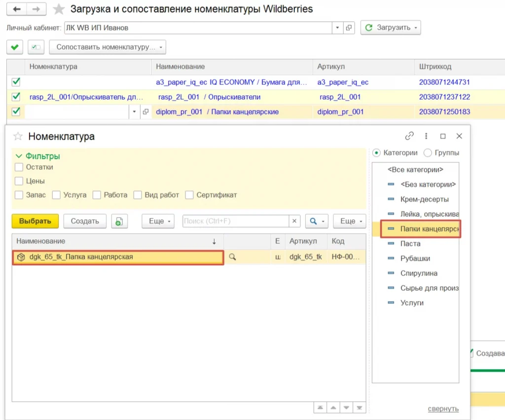This screenshot has width=505, height=420.
Task: Select the Группы radio button
Action: [x=428, y=153]
